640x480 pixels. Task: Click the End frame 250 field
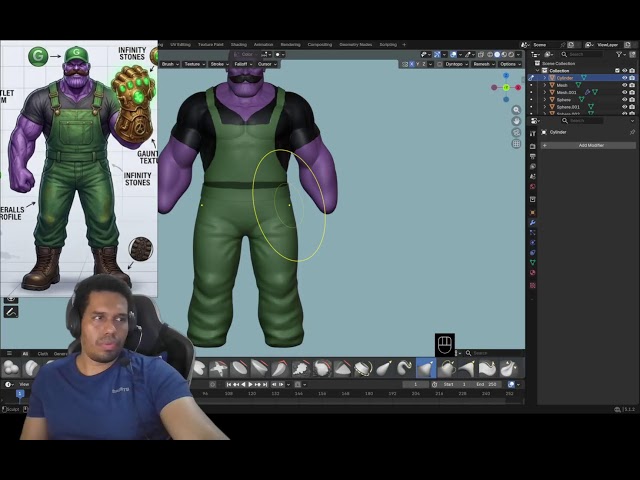coord(487,384)
